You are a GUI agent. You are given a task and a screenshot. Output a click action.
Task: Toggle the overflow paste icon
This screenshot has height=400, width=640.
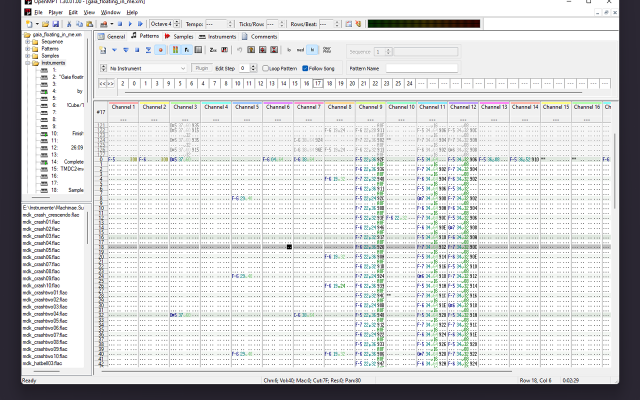(327, 50)
